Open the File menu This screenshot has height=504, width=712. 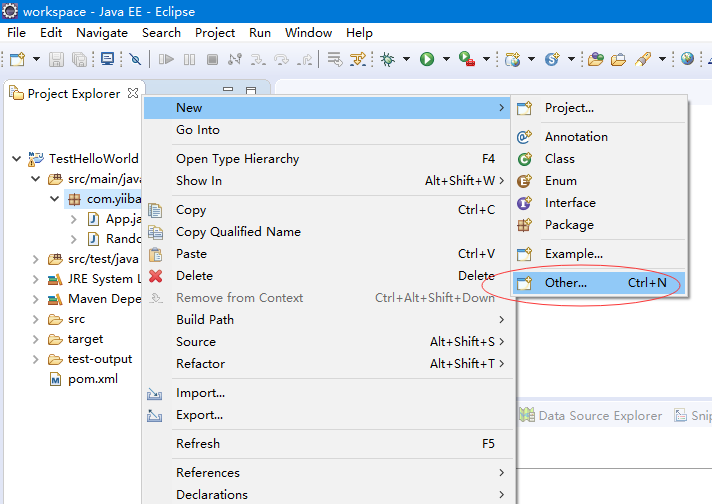17,33
